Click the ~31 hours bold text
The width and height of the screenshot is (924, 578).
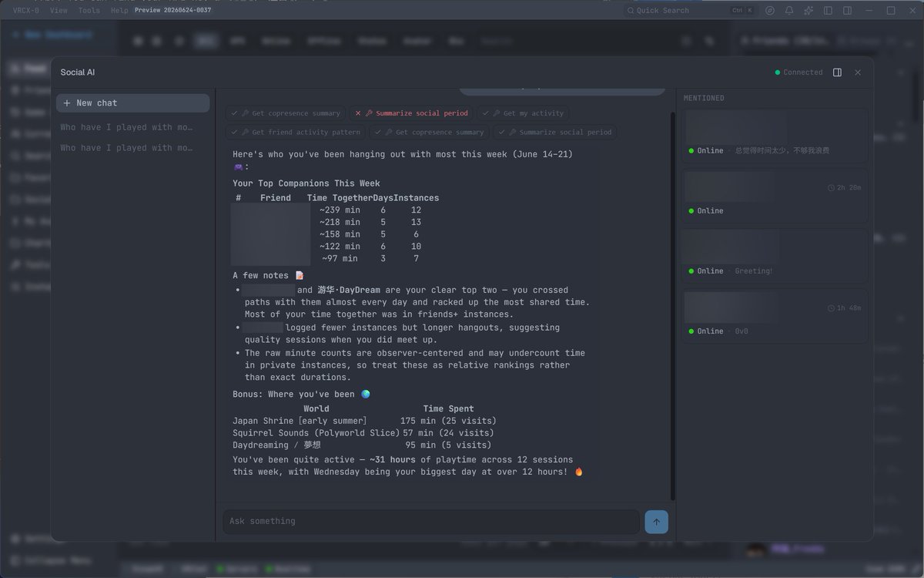393,460
